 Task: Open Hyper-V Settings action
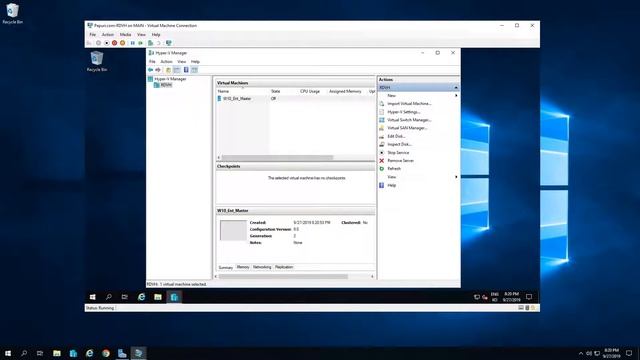pyautogui.click(x=404, y=112)
